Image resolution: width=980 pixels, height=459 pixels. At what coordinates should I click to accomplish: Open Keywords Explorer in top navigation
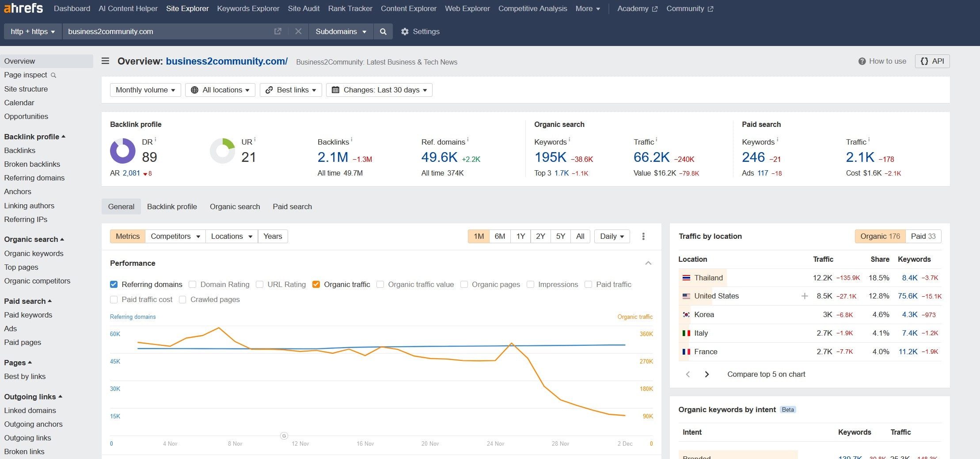click(x=248, y=8)
